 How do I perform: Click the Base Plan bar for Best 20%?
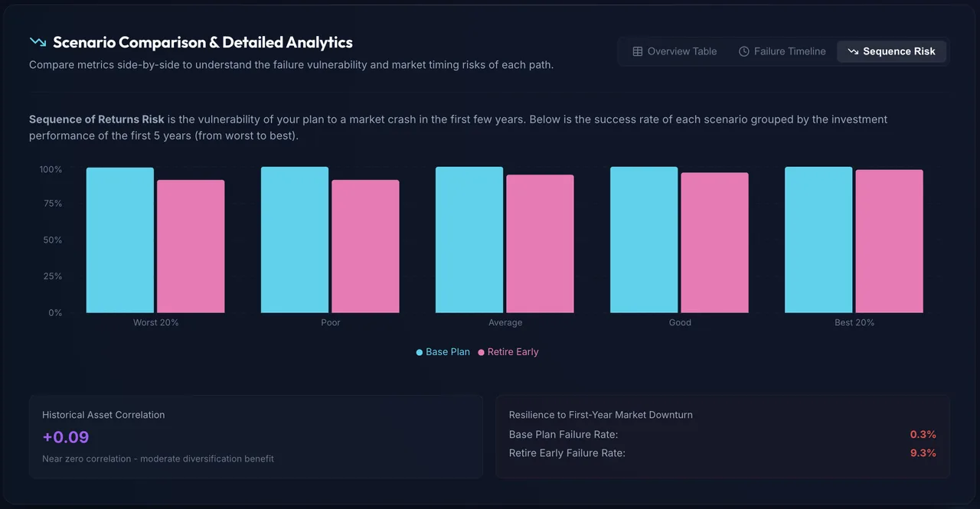(818, 240)
